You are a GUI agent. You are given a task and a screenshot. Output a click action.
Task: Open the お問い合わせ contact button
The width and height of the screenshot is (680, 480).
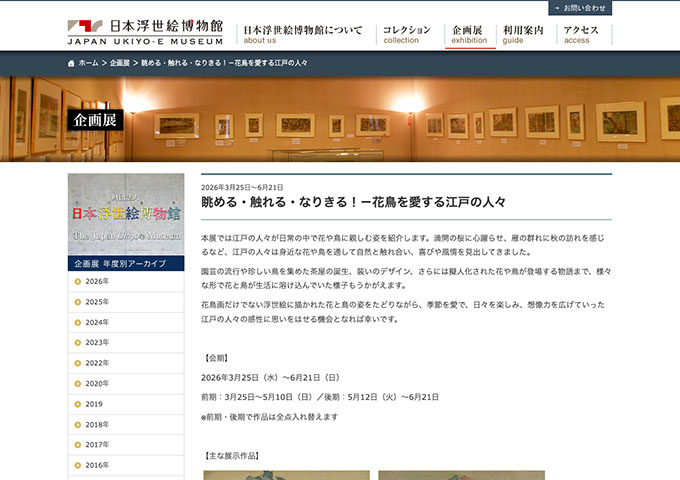point(580,8)
